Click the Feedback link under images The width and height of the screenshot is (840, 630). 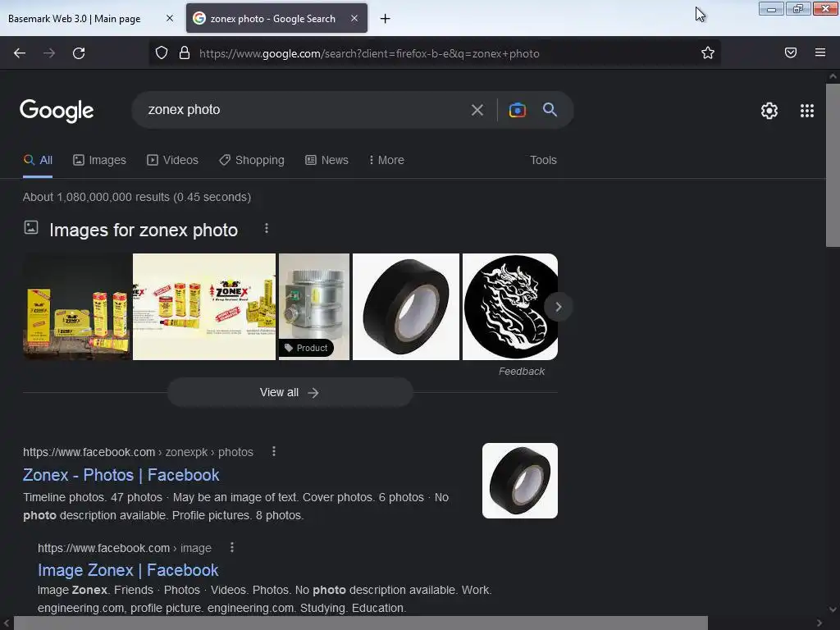click(x=521, y=372)
